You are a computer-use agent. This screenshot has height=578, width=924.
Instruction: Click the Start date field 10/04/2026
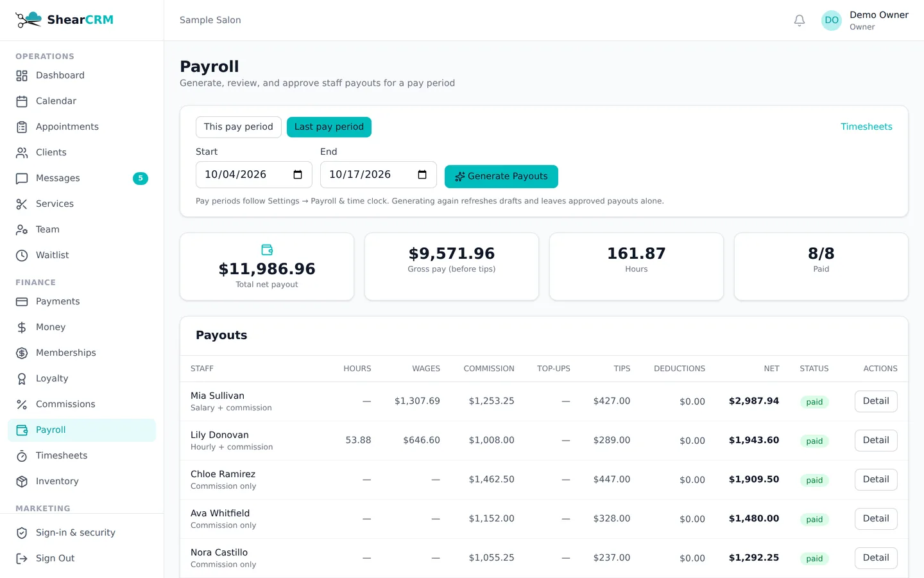pyautogui.click(x=254, y=175)
